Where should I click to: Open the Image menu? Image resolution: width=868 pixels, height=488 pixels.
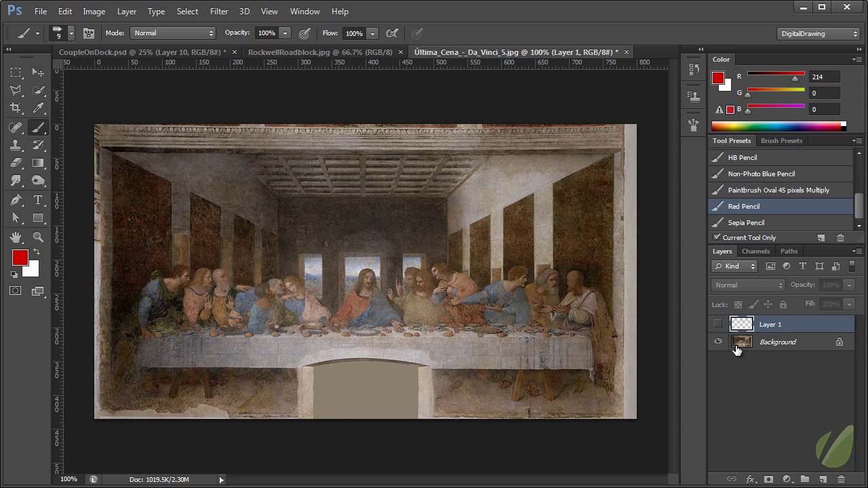[x=94, y=11]
